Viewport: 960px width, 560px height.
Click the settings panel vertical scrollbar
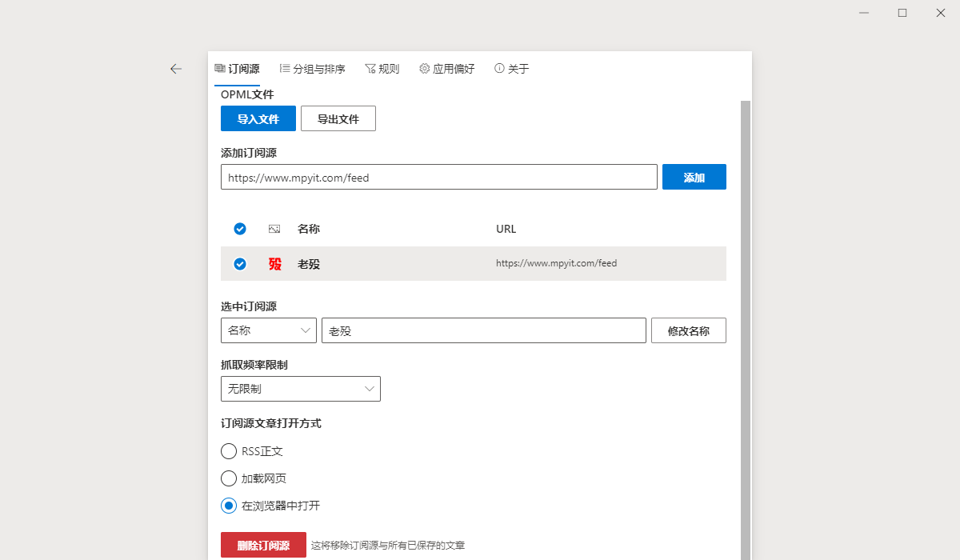coord(746,330)
